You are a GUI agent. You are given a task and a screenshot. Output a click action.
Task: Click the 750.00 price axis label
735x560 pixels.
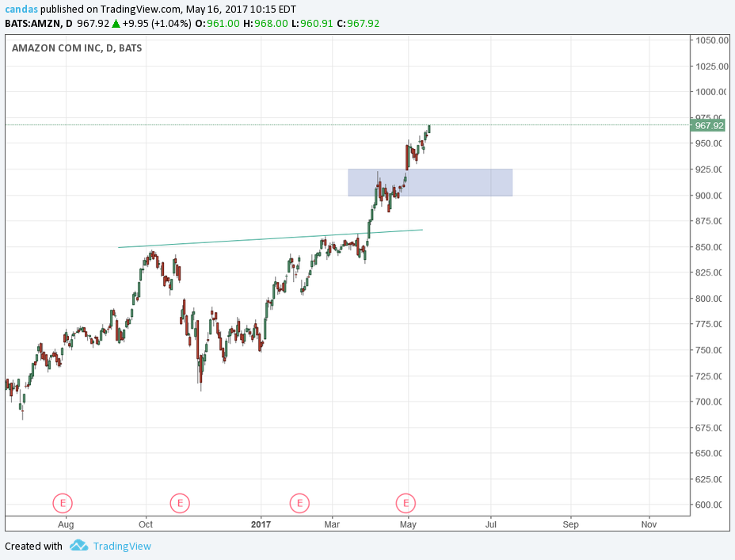[709, 350]
